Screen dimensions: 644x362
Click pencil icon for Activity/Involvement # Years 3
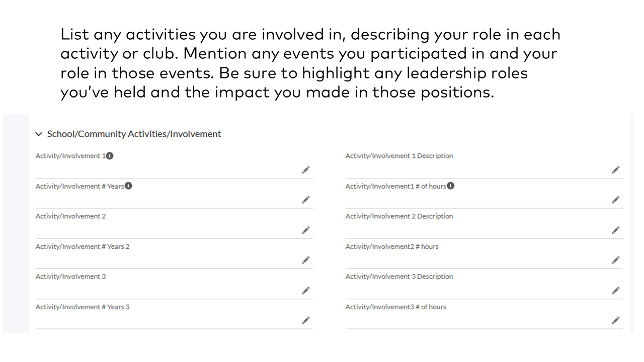306,320
